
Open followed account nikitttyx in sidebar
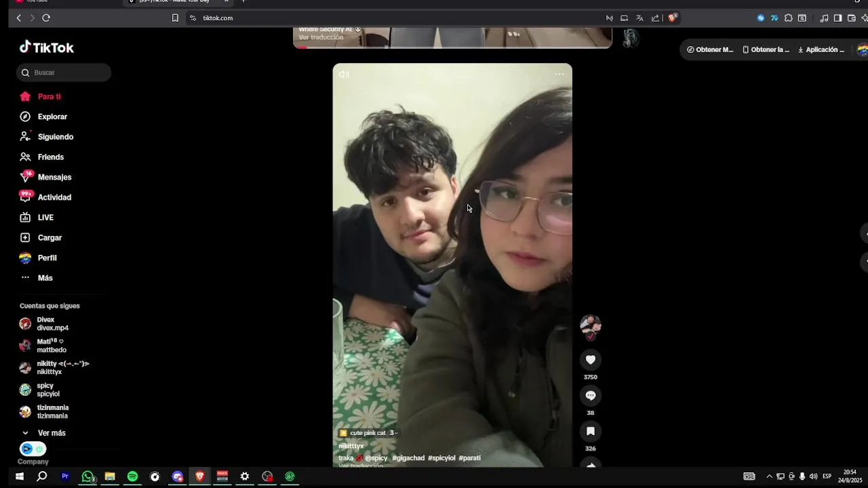pyautogui.click(x=54, y=368)
